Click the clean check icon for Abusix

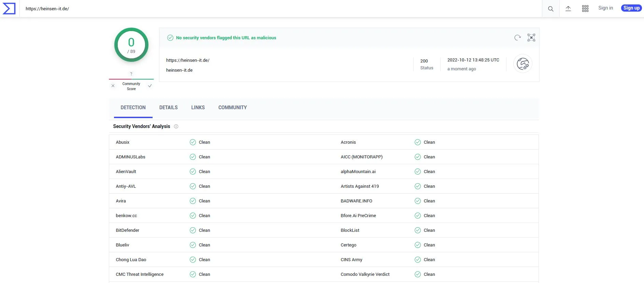click(193, 142)
